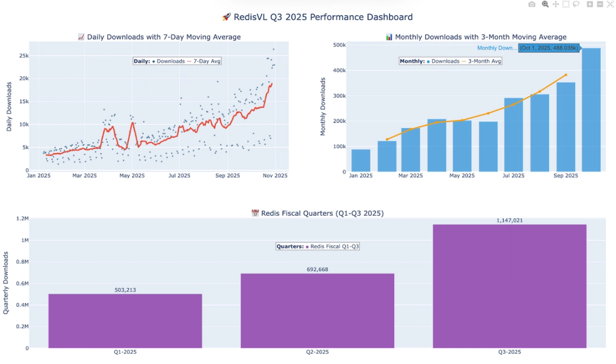Activate the pan tool in the modebar

pyautogui.click(x=556, y=5)
